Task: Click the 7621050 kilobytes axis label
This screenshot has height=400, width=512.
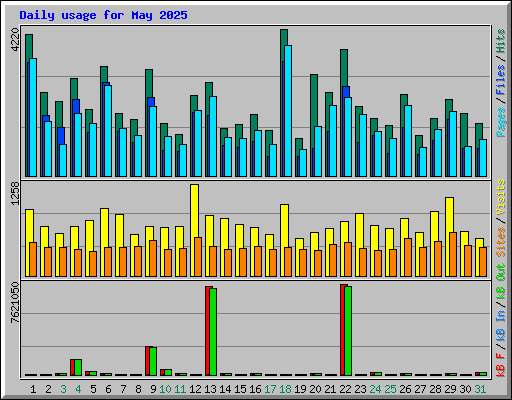Action: click(15, 303)
